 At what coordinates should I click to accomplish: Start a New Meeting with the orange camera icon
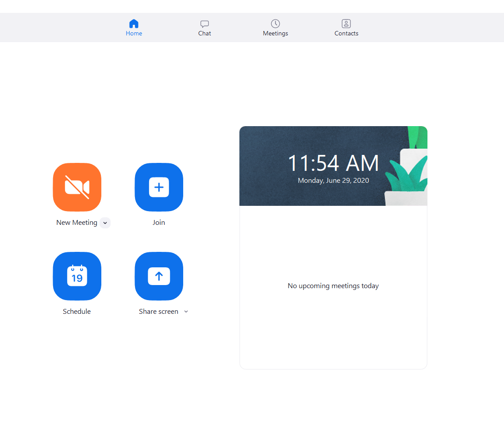pos(77,187)
